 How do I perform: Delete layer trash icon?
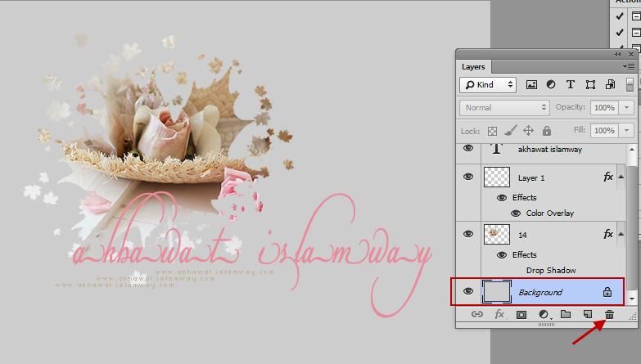(609, 314)
